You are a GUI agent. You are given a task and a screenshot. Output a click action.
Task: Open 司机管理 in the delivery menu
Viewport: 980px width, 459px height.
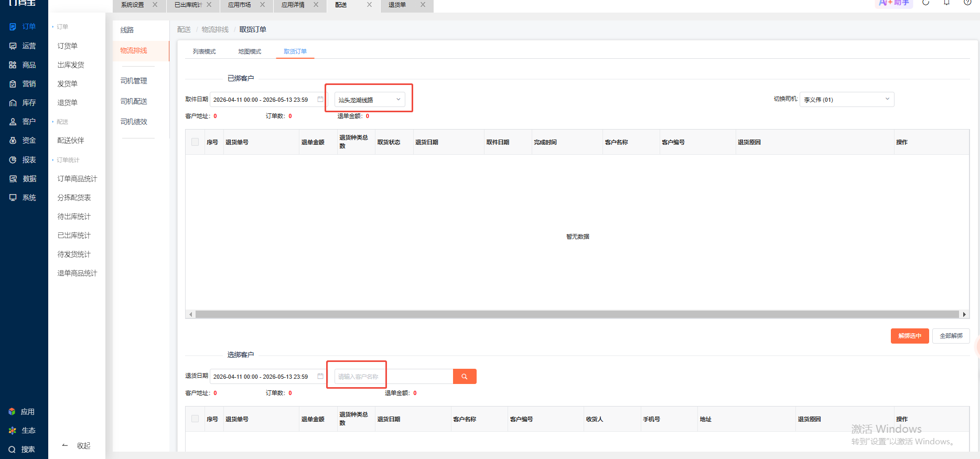[134, 81]
